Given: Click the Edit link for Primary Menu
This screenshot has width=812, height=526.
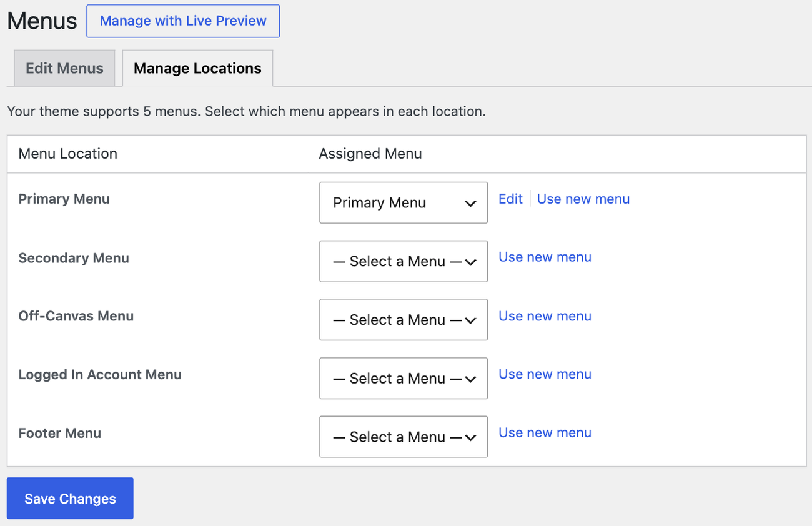Looking at the screenshot, I should click(510, 199).
